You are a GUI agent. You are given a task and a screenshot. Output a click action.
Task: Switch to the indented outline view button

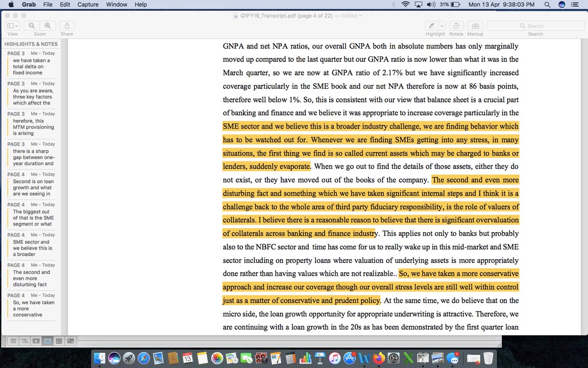click(24, 341)
